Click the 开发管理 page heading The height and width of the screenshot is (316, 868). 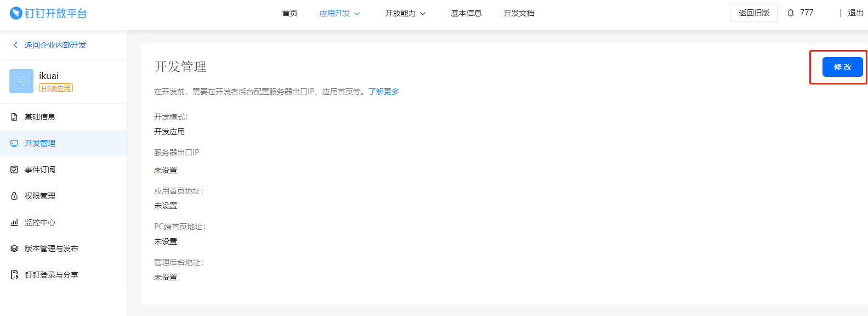click(180, 66)
